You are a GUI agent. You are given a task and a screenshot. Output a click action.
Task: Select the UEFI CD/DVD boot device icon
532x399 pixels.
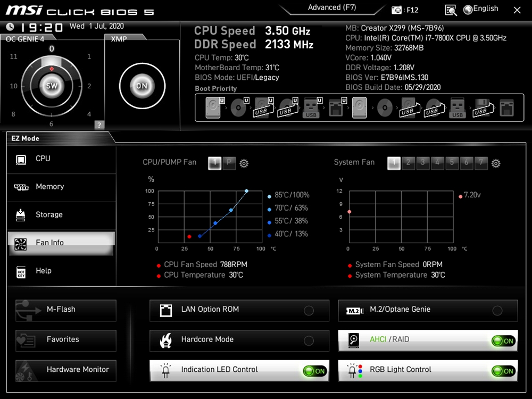(x=239, y=108)
